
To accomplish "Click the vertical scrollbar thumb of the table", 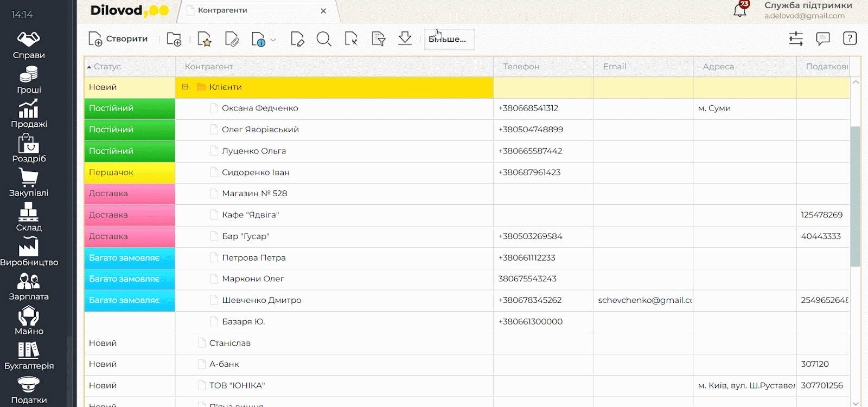I will click(856, 195).
